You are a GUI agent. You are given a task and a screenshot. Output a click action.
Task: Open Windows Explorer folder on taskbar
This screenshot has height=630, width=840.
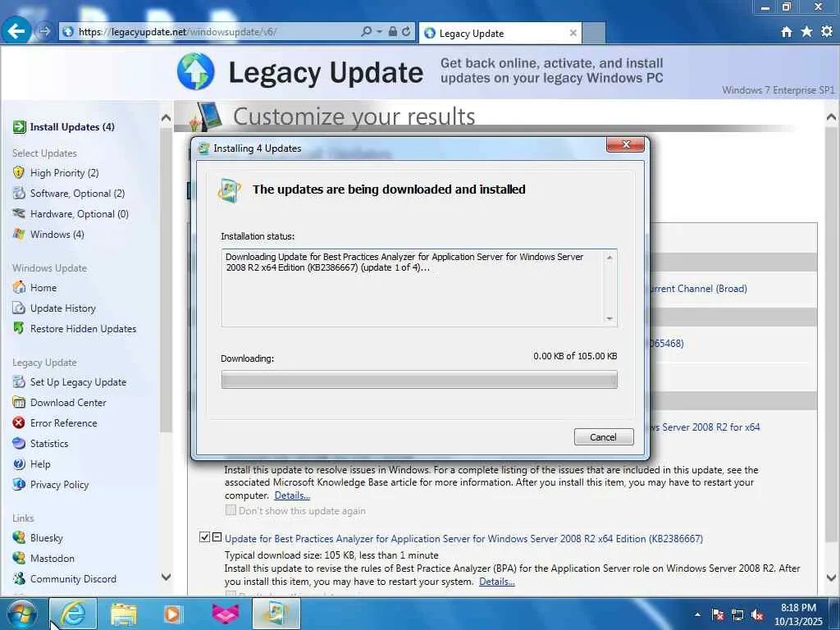pos(124,614)
